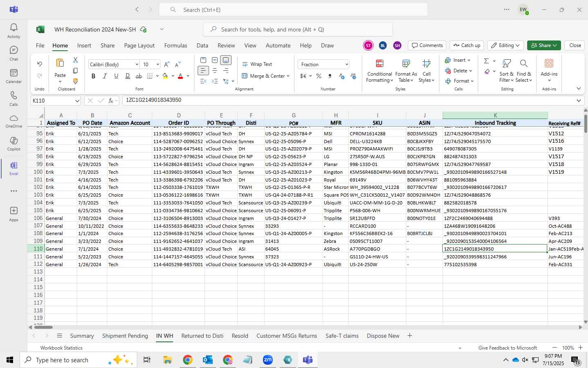Click the Format Painter brush icon

(76, 81)
